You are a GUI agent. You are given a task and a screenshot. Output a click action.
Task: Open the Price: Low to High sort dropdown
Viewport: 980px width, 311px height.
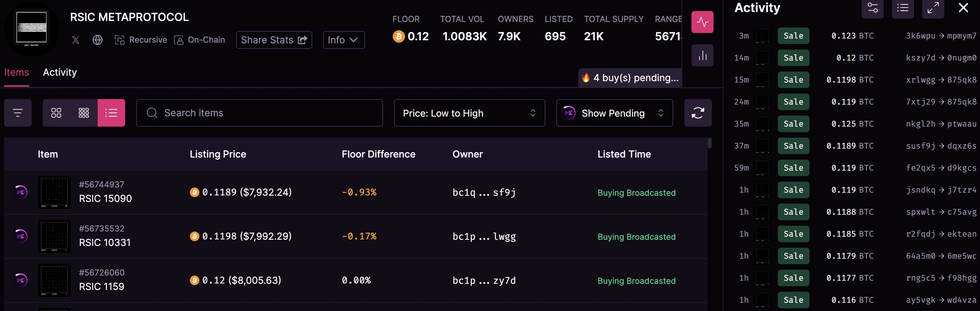(x=469, y=113)
